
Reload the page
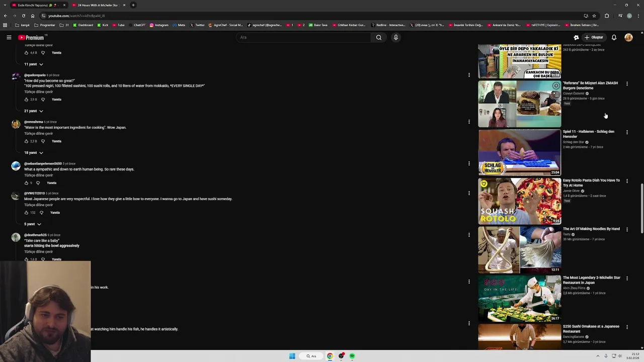coord(23,16)
